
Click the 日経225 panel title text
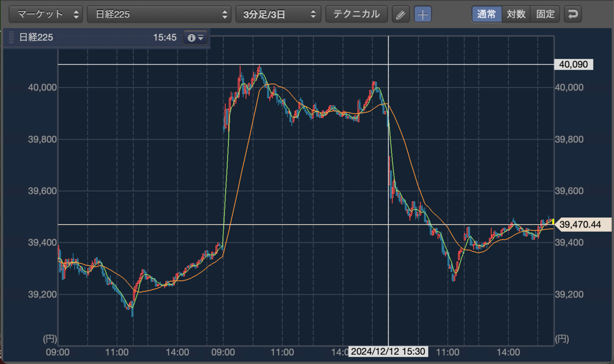(x=36, y=37)
